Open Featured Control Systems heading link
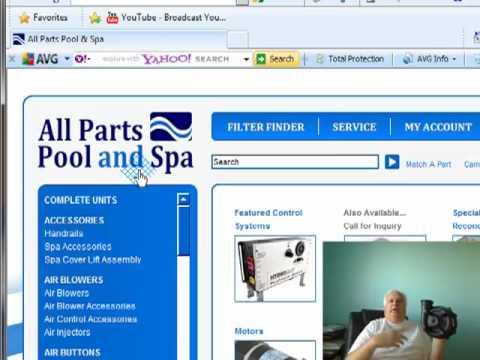Screen dimensions: 480x360 (268, 219)
